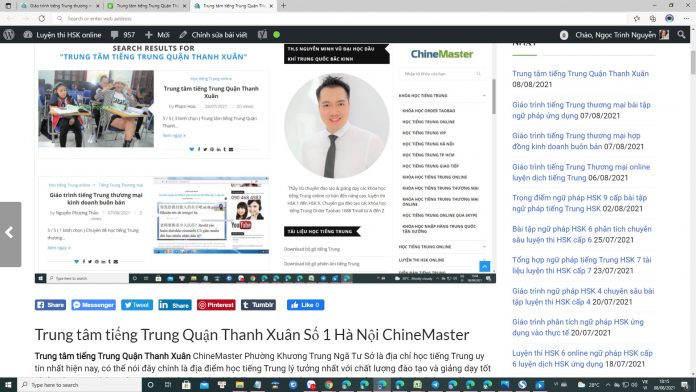Launch Microsoft Store from the taskbar
This screenshot has width=696, height=392.
pos(186,384)
